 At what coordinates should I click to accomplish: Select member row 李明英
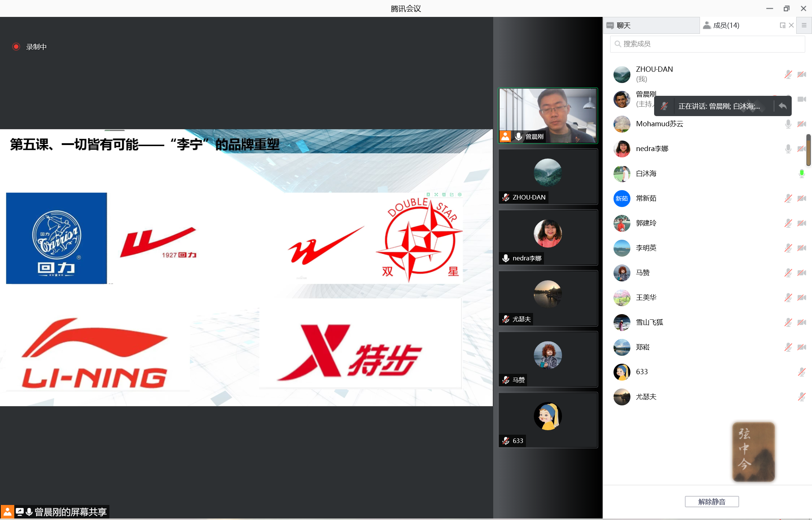click(708, 248)
